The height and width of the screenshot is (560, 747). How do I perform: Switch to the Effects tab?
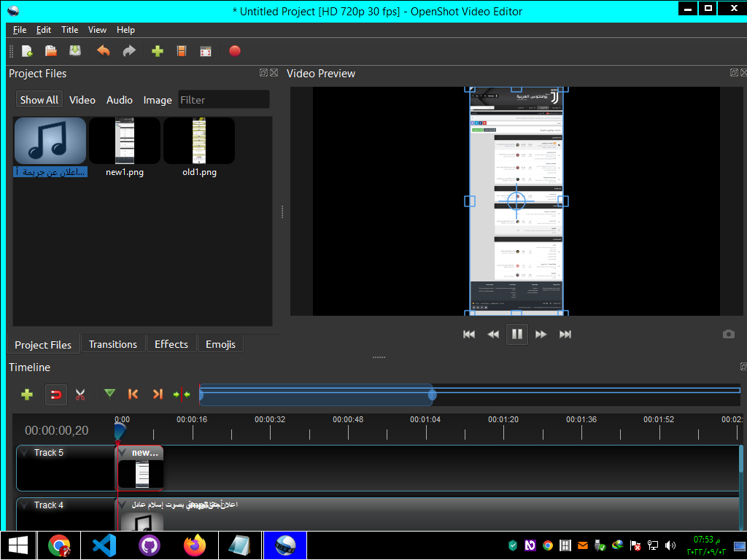(171, 344)
